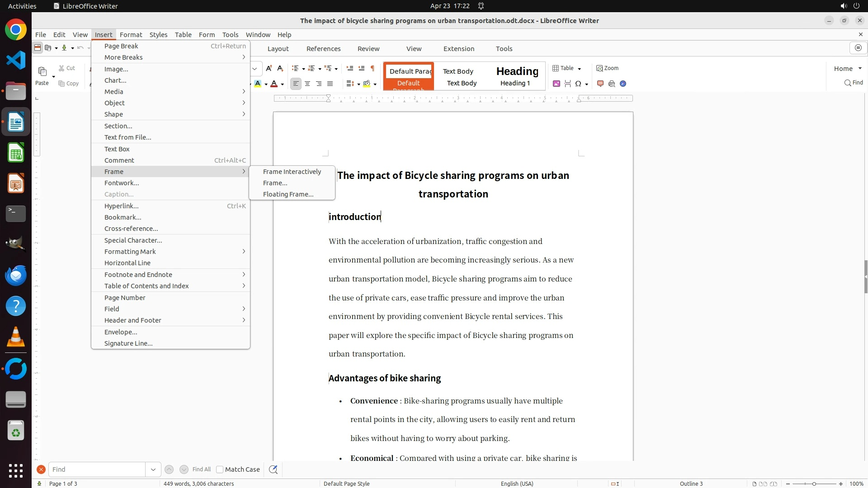868x488 pixels.
Task: Open line spacing dropdown arrow
Action: [359, 84]
